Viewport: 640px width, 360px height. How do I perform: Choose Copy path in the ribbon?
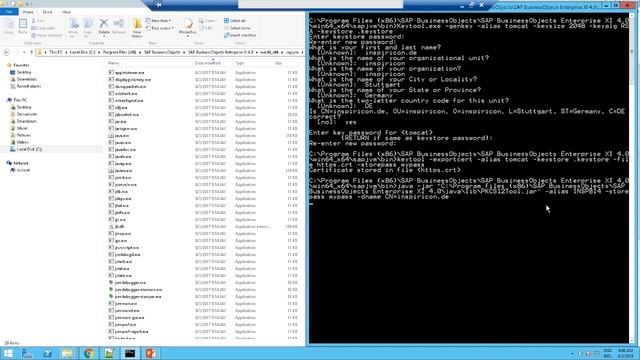point(43,28)
